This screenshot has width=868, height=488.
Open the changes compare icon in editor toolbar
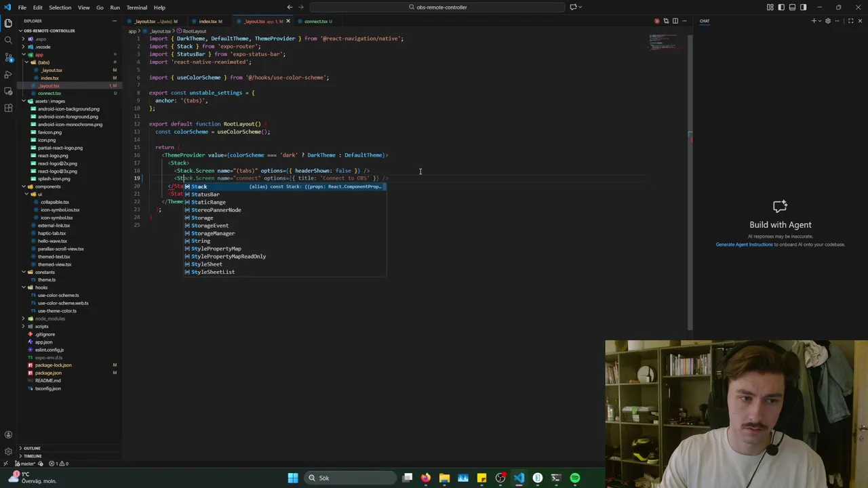[x=666, y=21]
